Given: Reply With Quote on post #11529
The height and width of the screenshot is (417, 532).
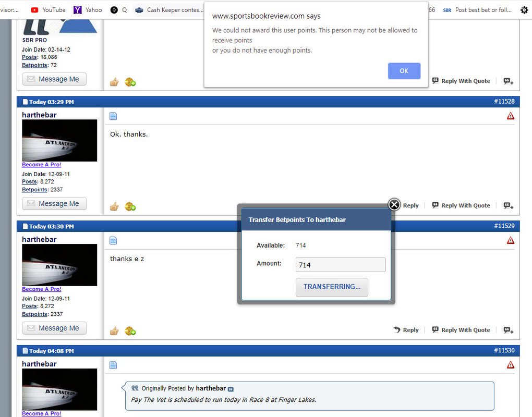Looking at the screenshot, I should pos(461,330).
